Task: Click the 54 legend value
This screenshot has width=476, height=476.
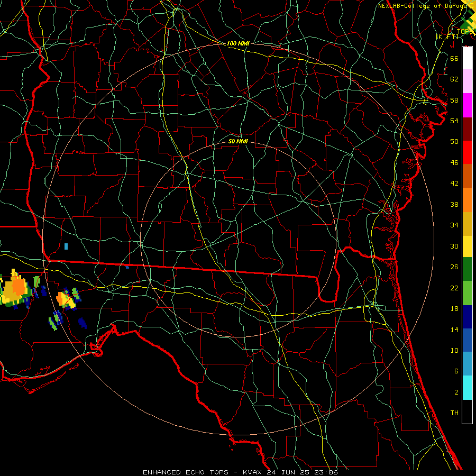Action: click(x=454, y=121)
